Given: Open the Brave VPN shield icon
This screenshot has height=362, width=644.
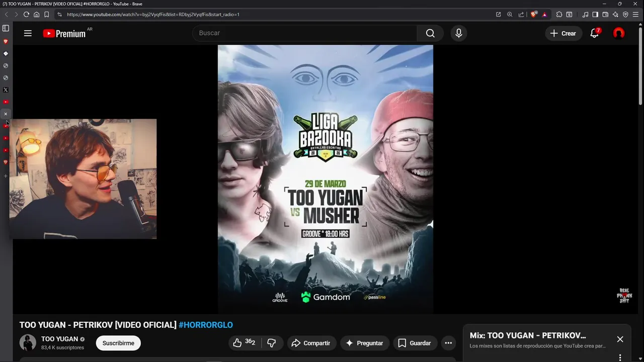Looking at the screenshot, I should click(625, 15).
